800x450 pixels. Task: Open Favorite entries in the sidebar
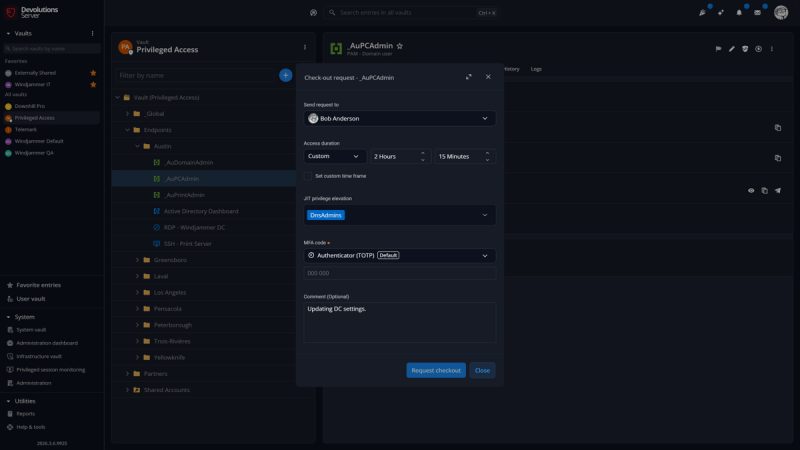coord(38,285)
